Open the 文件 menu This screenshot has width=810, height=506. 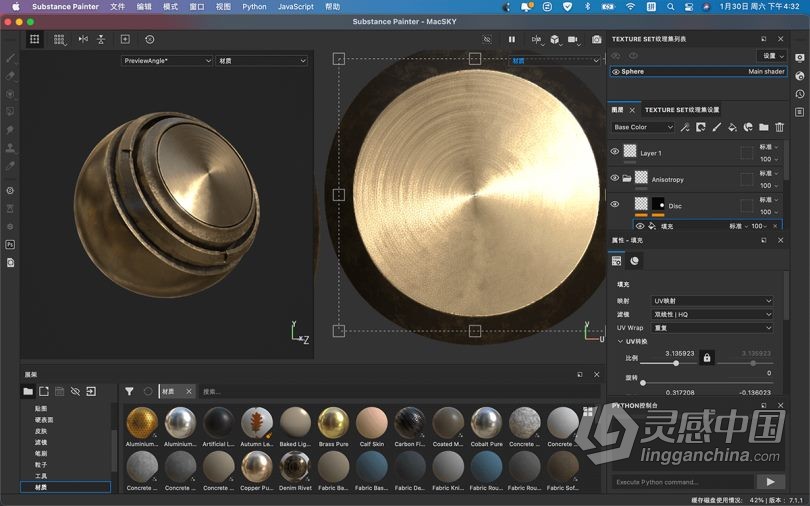coord(117,7)
